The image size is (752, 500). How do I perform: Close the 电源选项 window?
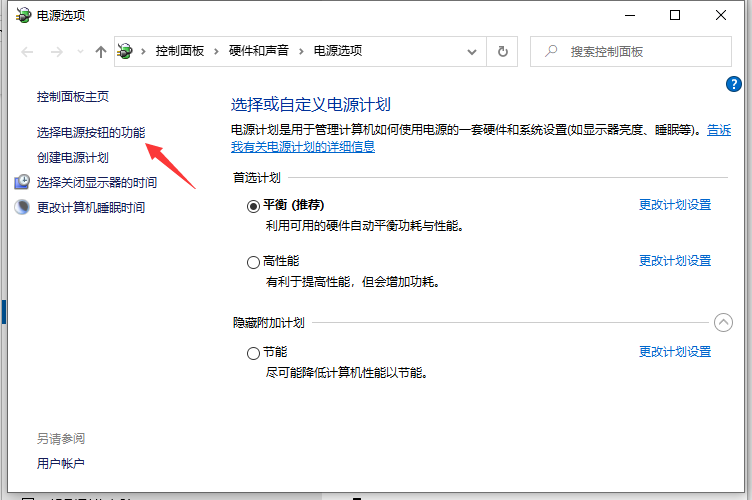click(720, 15)
